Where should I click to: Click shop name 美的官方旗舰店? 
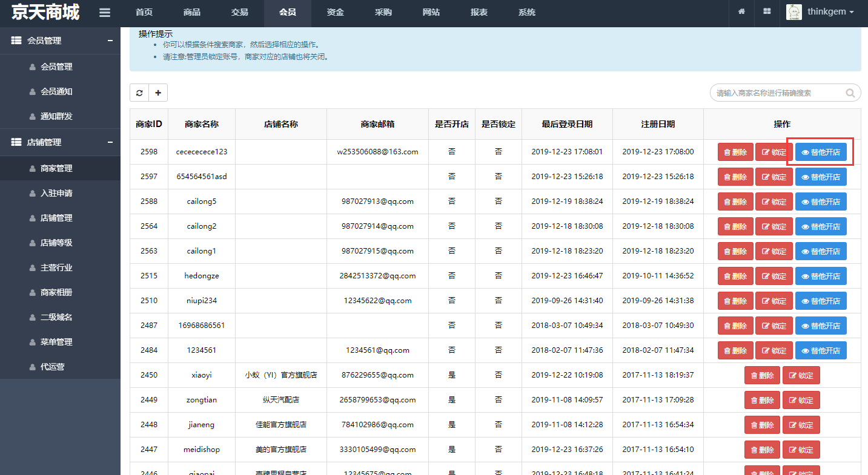(281, 450)
